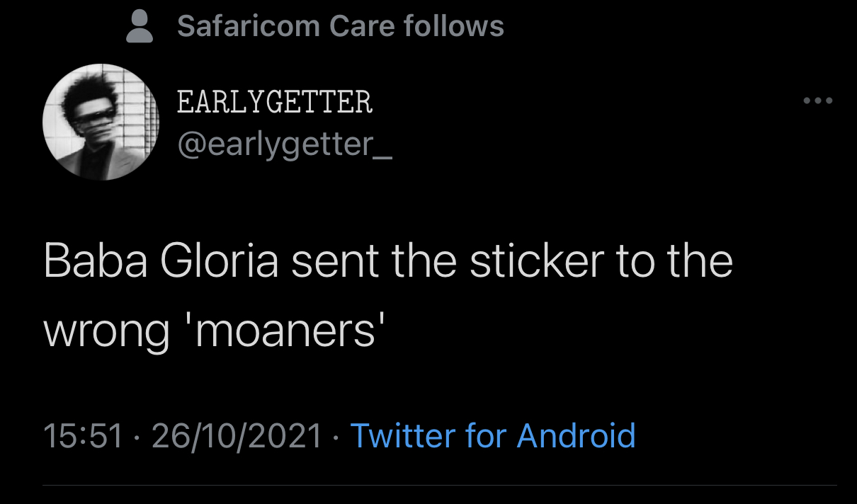Open the three-dot more options menu
The height and width of the screenshot is (504, 857).
coord(819,101)
